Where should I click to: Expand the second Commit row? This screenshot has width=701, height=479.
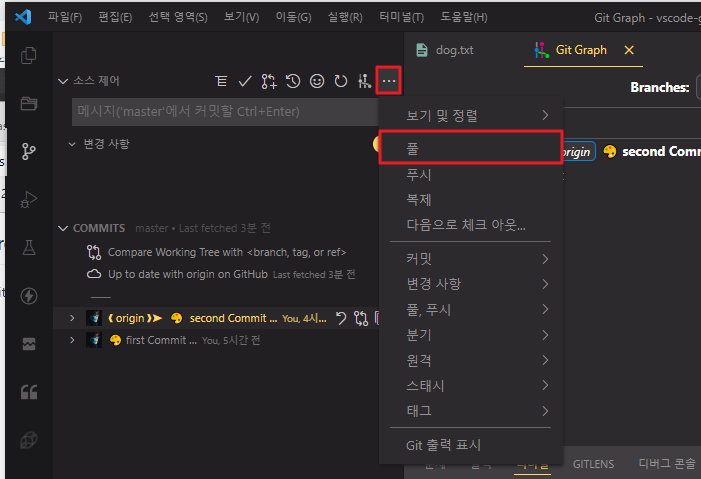click(x=72, y=318)
